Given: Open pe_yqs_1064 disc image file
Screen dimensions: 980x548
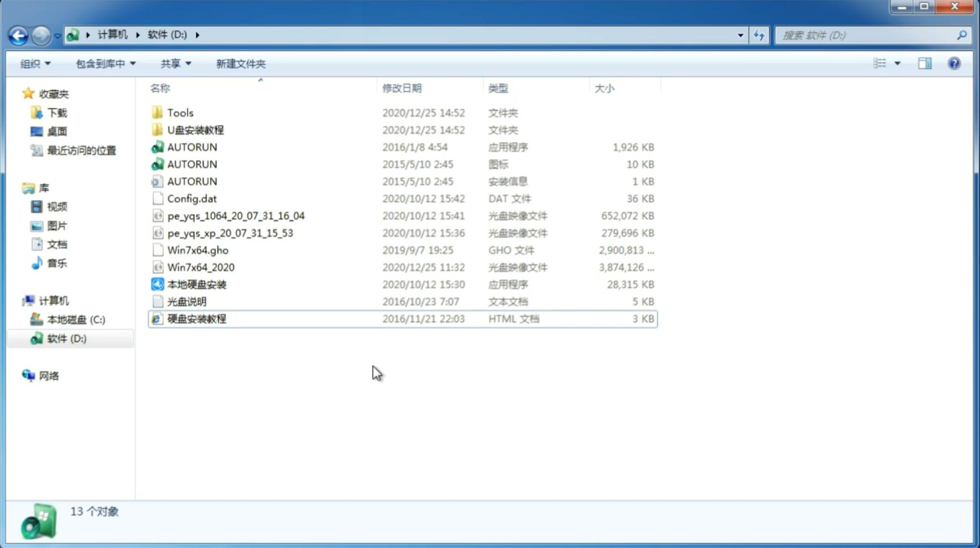Looking at the screenshot, I should pos(236,216).
